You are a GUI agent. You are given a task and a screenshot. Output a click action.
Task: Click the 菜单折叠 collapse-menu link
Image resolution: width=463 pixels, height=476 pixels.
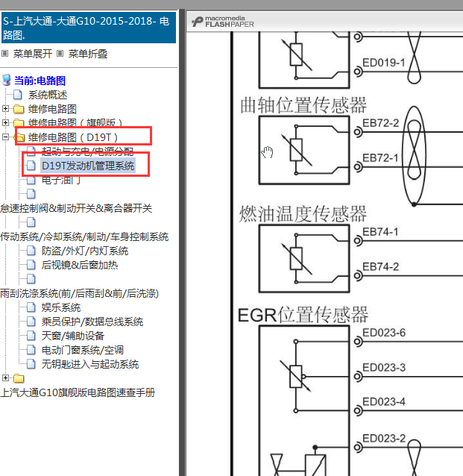[88, 54]
